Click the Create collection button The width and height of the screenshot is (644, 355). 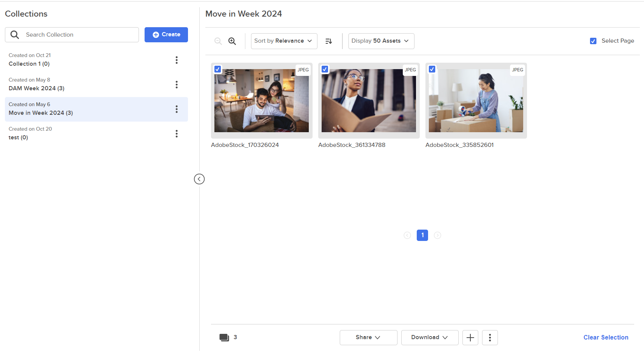pos(166,35)
